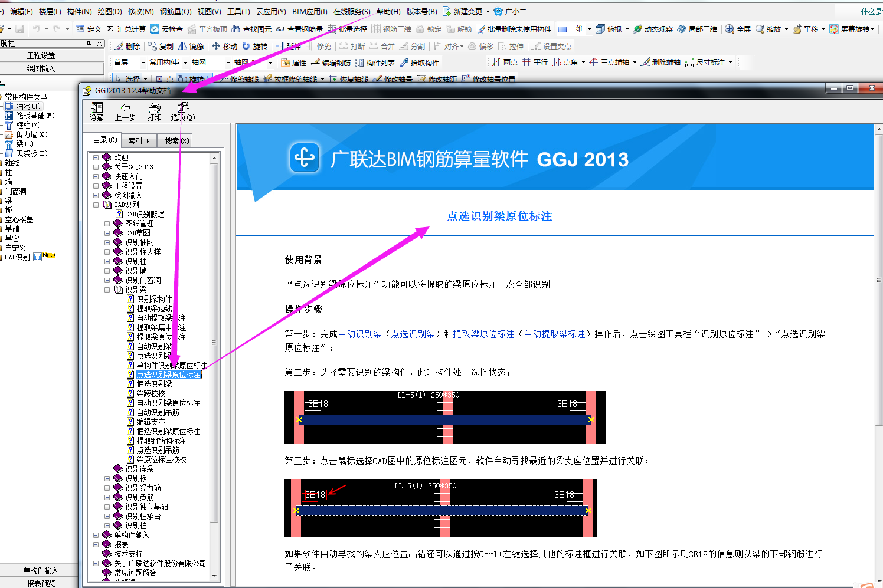Expand the 单构件输入 help tree node
The height and width of the screenshot is (588, 883).
(96, 535)
